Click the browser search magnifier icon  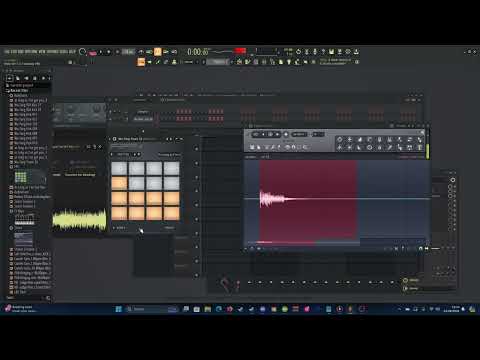[x=48, y=298]
